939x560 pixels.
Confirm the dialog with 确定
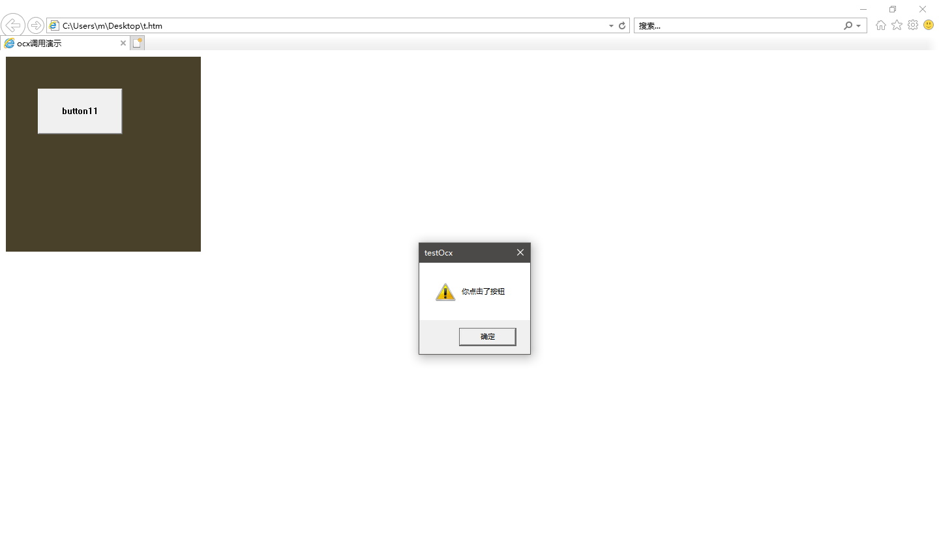pyautogui.click(x=487, y=336)
